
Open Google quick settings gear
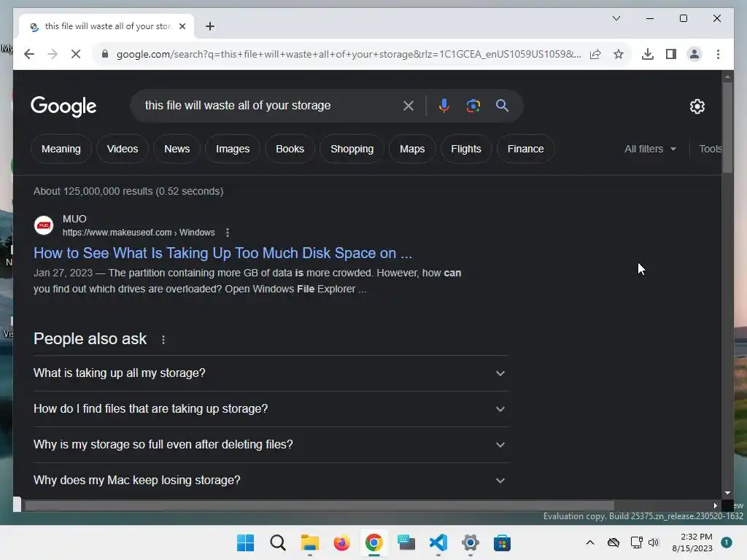[x=697, y=106]
